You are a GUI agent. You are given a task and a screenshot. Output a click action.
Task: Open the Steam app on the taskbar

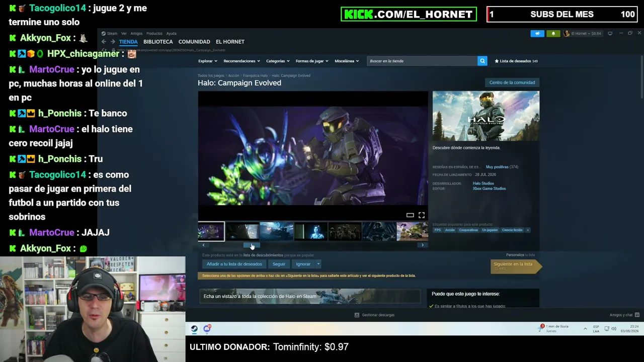[x=194, y=329]
